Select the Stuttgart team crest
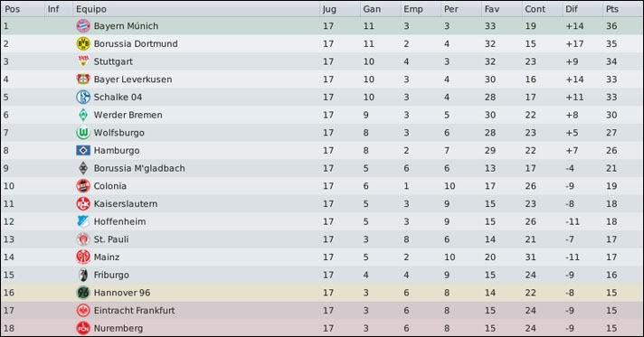 (83, 61)
